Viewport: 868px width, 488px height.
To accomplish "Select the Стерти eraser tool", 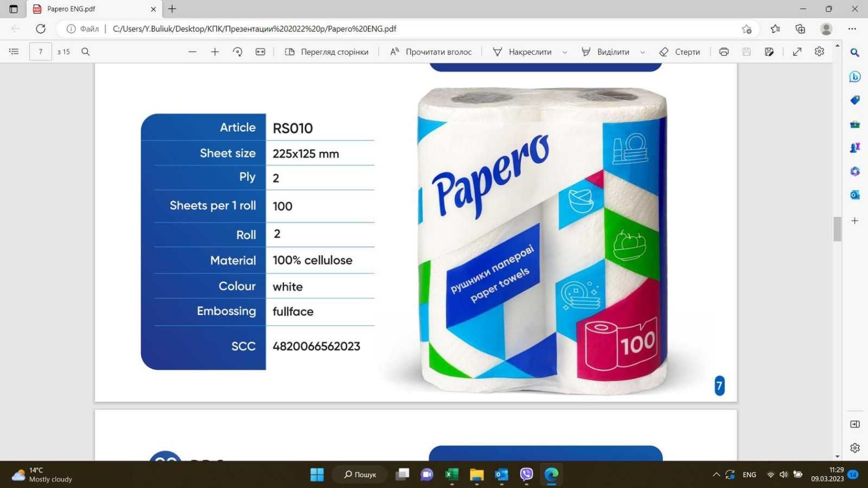I will [x=679, y=52].
